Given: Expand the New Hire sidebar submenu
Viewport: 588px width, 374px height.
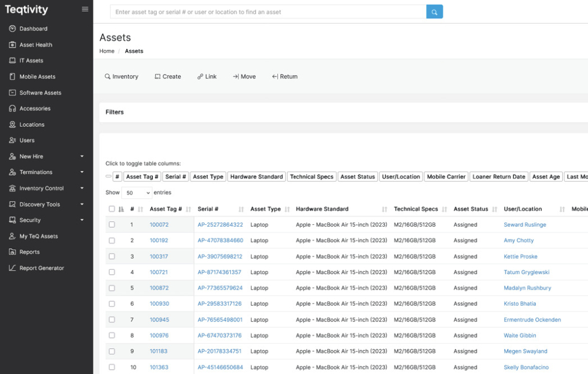Looking at the screenshot, I should click(x=82, y=156).
